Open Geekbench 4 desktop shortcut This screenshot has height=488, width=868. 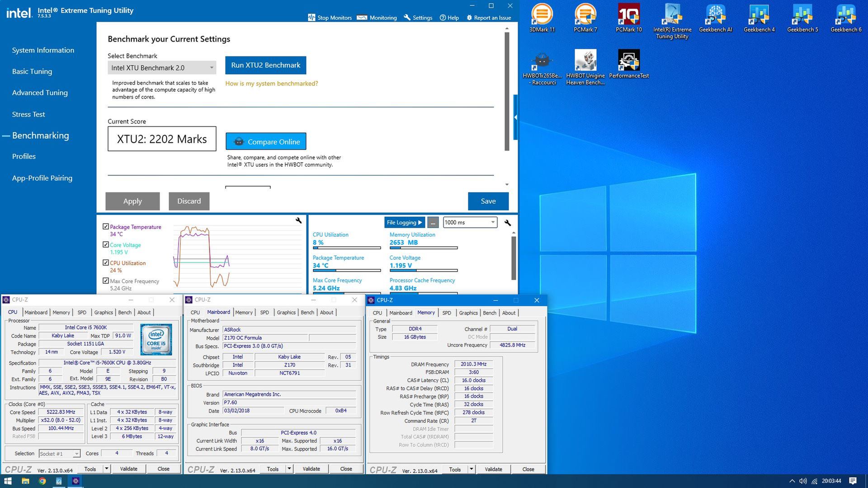click(x=759, y=18)
